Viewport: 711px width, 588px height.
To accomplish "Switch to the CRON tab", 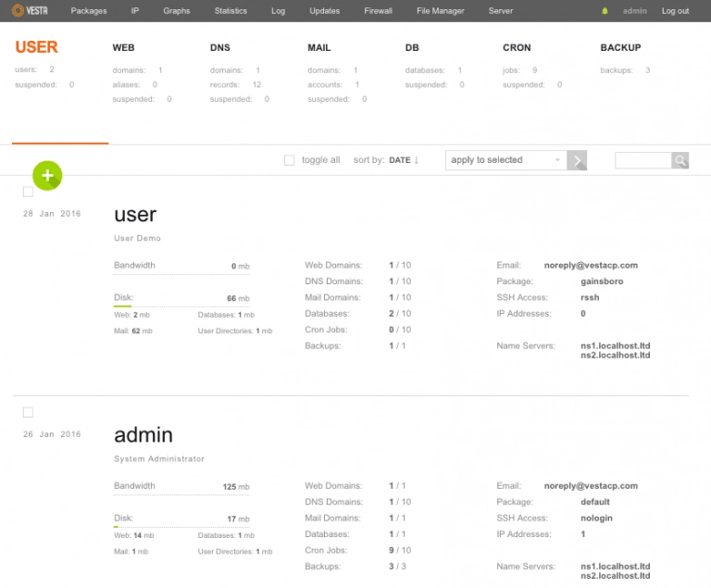I will point(517,47).
